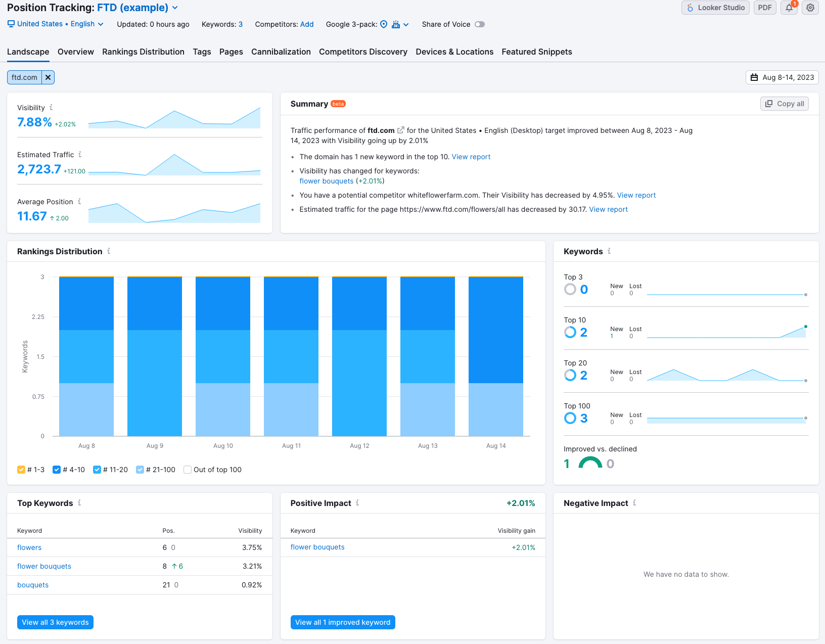
Task: Click the Visibility info icon
Action: 51,108
